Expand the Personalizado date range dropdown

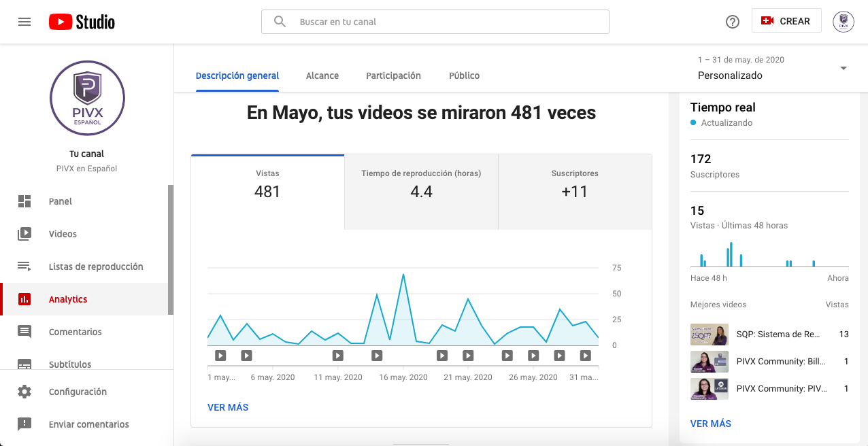click(773, 68)
